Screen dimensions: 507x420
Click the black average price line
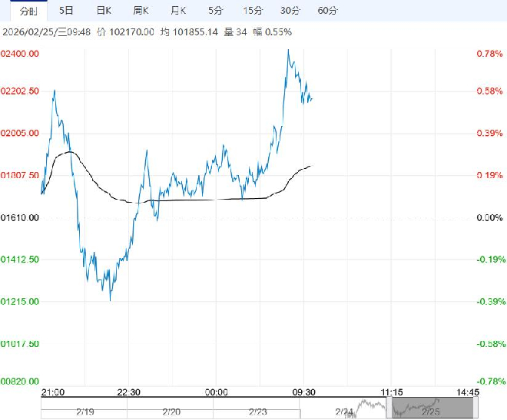[x=192, y=200]
